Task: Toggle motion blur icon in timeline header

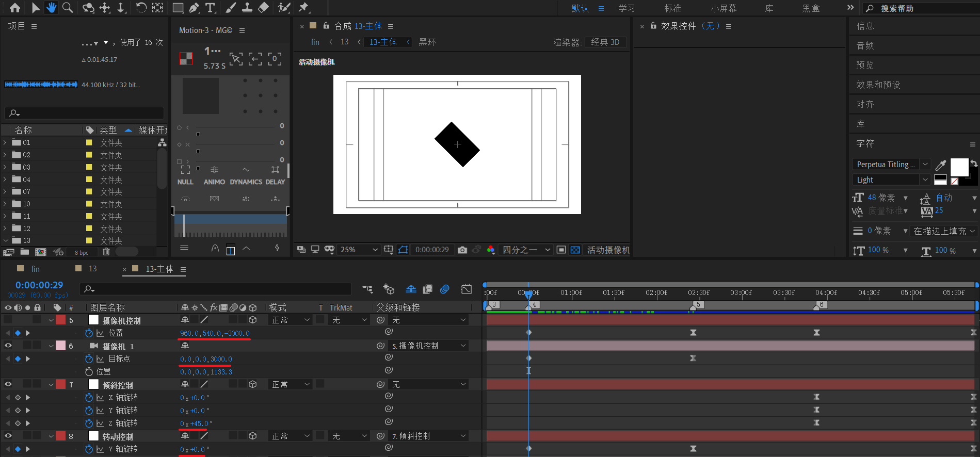Action: (445, 289)
